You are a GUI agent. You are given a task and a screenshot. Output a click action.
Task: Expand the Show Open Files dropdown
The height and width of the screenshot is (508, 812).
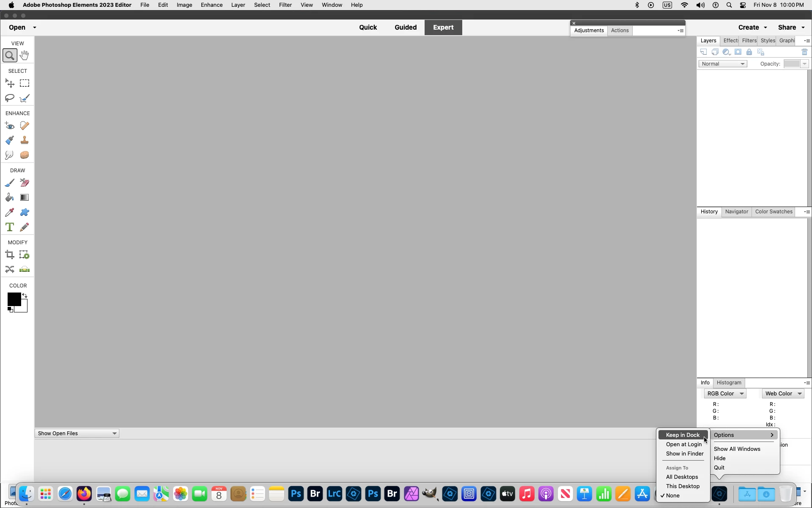click(x=77, y=433)
